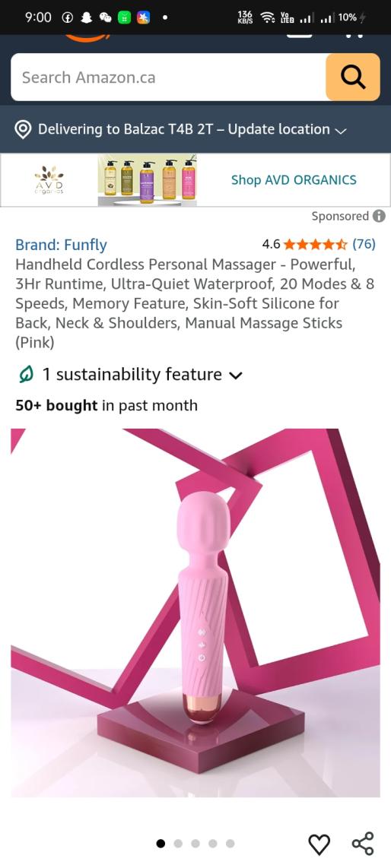Focus the Search Amazon.ca field
The height and width of the screenshot is (868, 391).
click(168, 77)
